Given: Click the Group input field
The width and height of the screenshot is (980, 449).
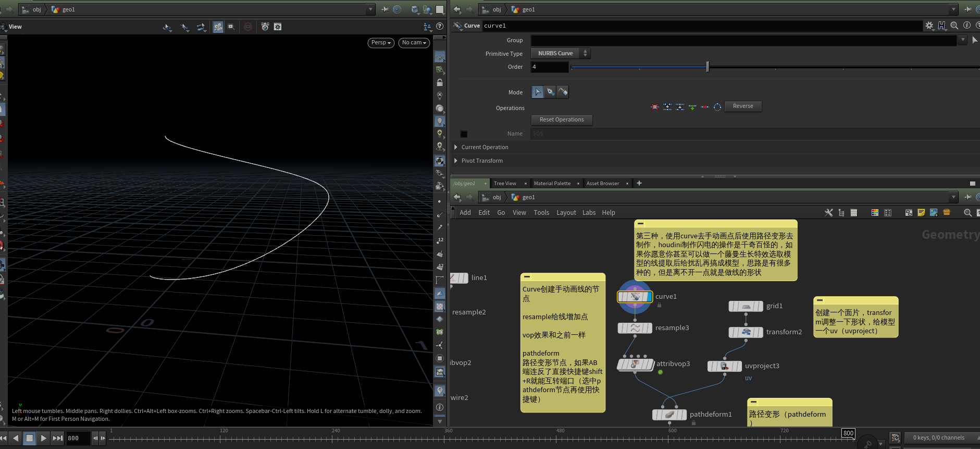Looking at the screenshot, I should [743, 40].
